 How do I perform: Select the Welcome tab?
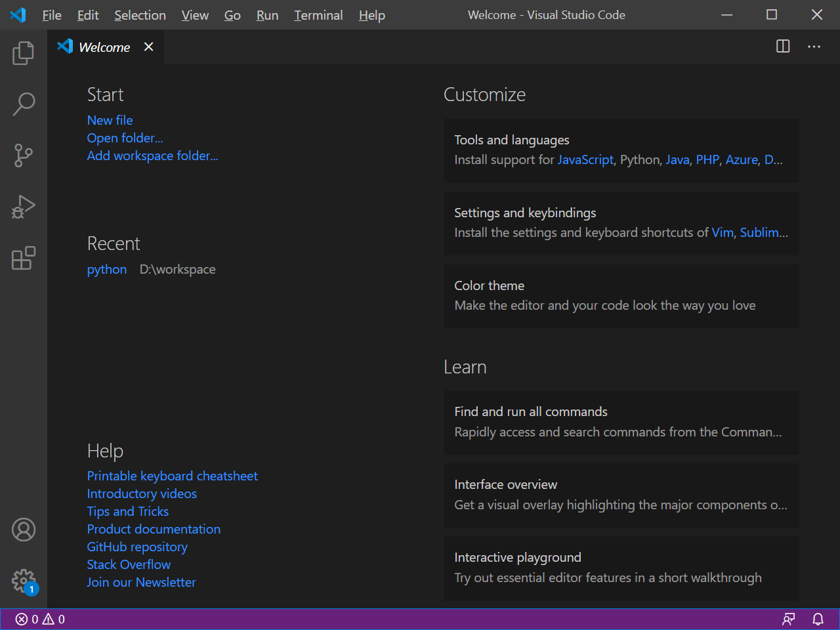click(104, 47)
